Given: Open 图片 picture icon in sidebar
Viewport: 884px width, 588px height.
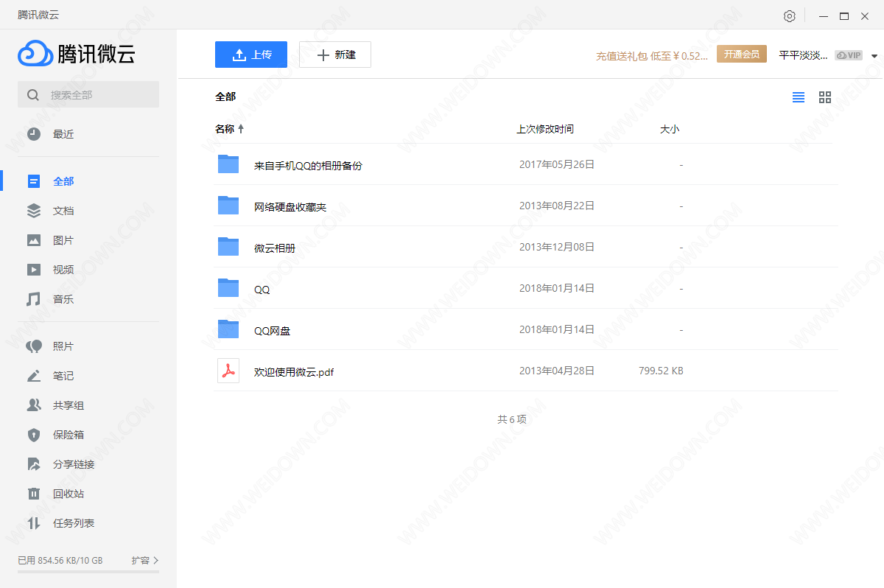Looking at the screenshot, I should [x=34, y=240].
